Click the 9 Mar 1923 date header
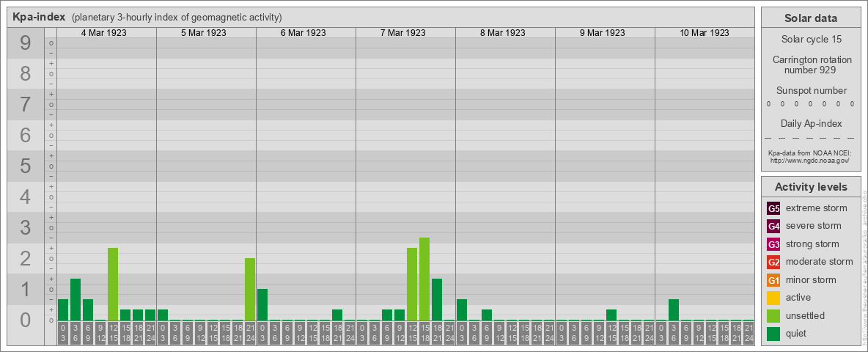This screenshot has width=868, height=352. [x=602, y=33]
